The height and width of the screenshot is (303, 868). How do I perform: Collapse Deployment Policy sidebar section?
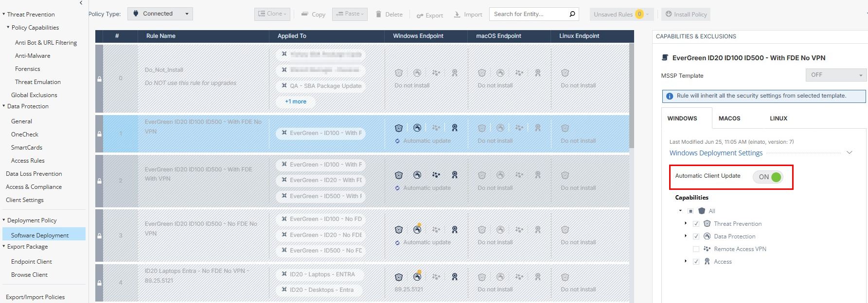click(4, 220)
